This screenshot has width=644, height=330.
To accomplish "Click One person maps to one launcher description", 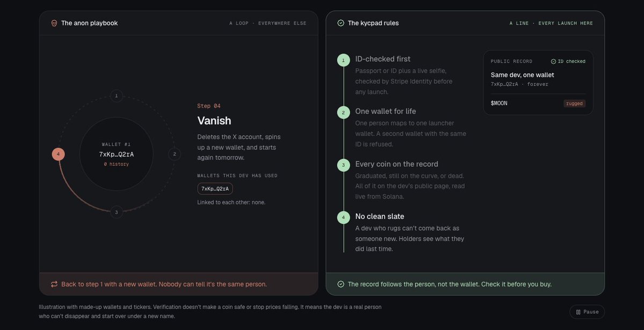I will click(411, 134).
